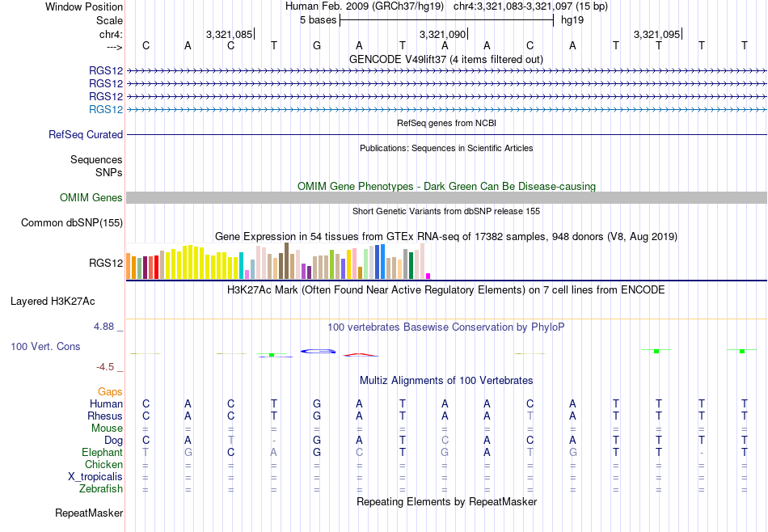Click the Elephant species alignment row label
Image resolution: width=768 pixels, height=532 pixels.
click(103, 452)
